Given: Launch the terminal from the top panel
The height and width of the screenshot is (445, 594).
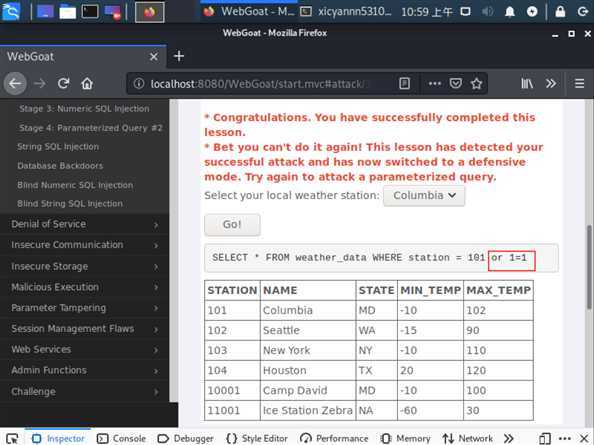Looking at the screenshot, I should 90,12.
